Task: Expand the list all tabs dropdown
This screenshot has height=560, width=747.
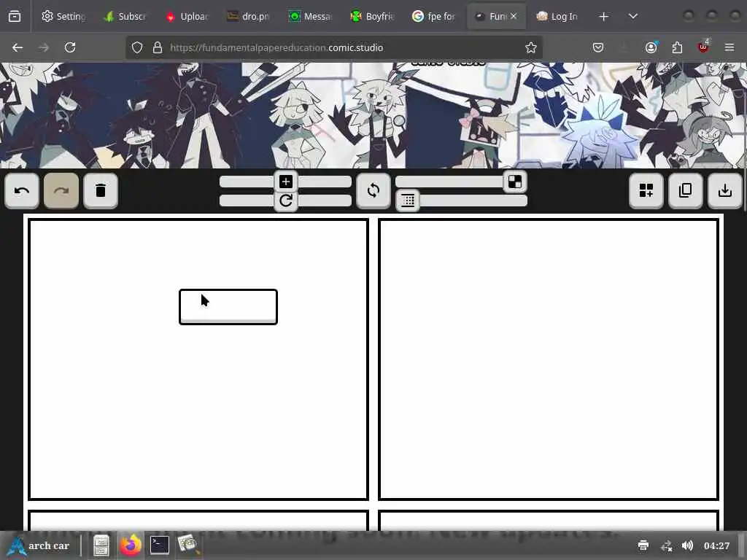Action: pyautogui.click(x=633, y=17)
